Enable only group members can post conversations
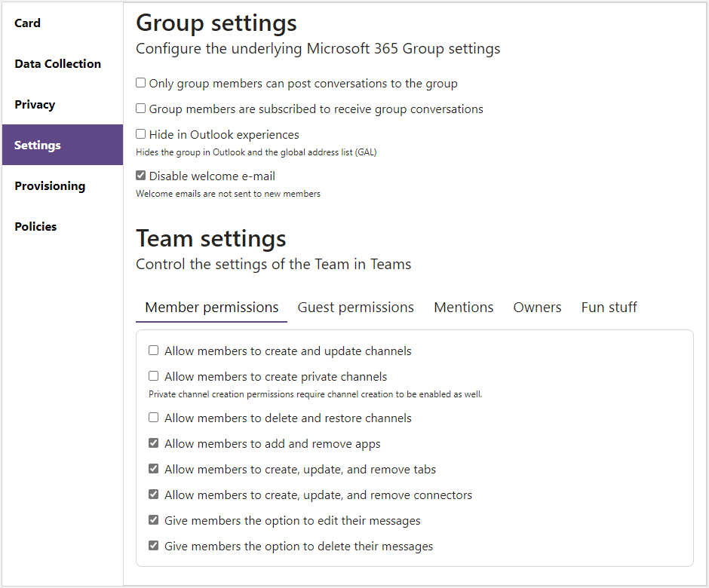Screen dimensions: 709x588 point(140,83)
